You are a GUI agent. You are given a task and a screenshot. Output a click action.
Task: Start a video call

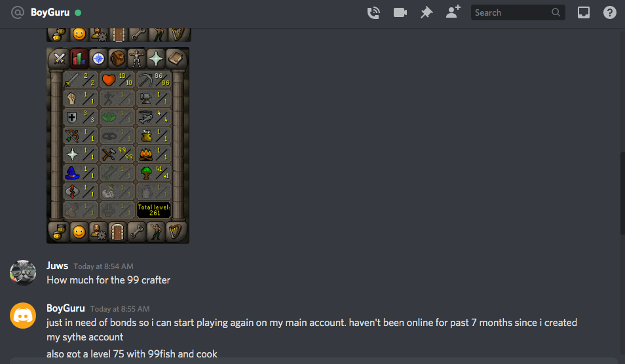click(x=400, y=12)
